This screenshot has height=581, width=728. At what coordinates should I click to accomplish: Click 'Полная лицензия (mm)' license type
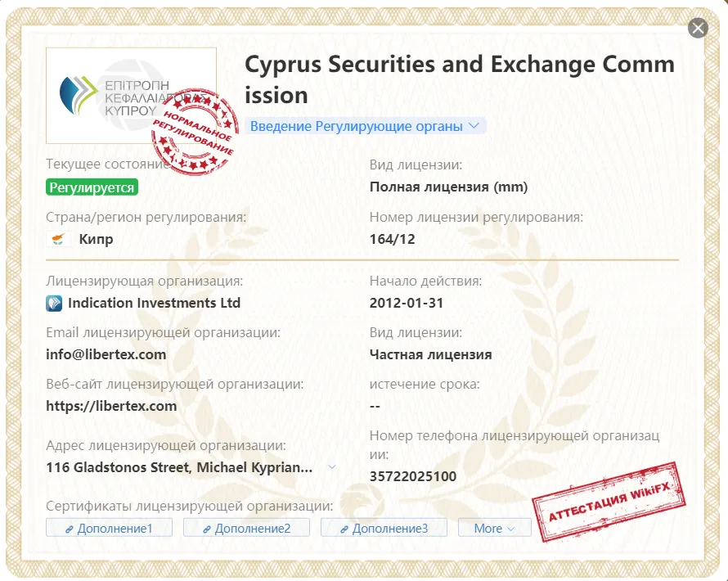coord(448,187)
